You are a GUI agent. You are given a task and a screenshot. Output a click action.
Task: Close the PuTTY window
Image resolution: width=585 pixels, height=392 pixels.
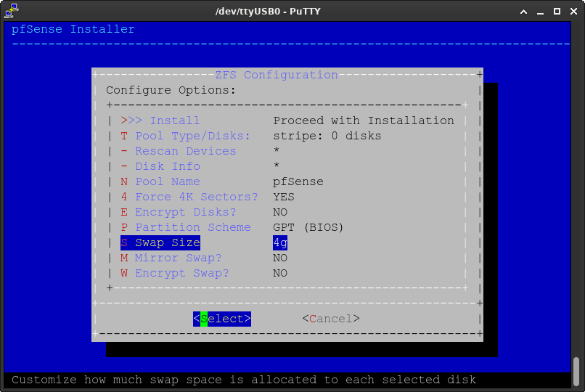click(x=574, y=12)
